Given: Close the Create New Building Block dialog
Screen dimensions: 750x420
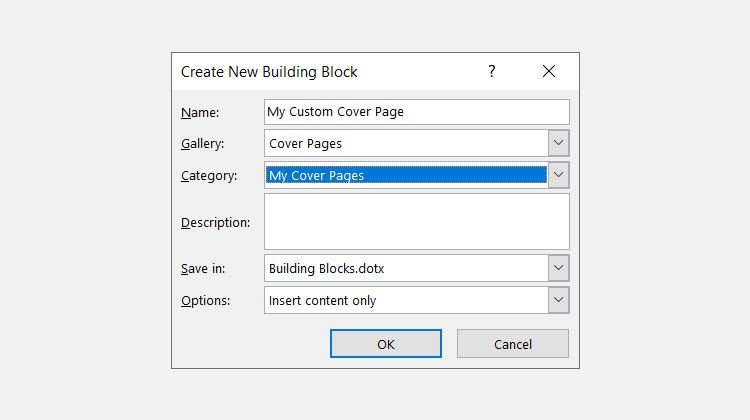Looking at the screenshot, I should click(x=549, y=71).
